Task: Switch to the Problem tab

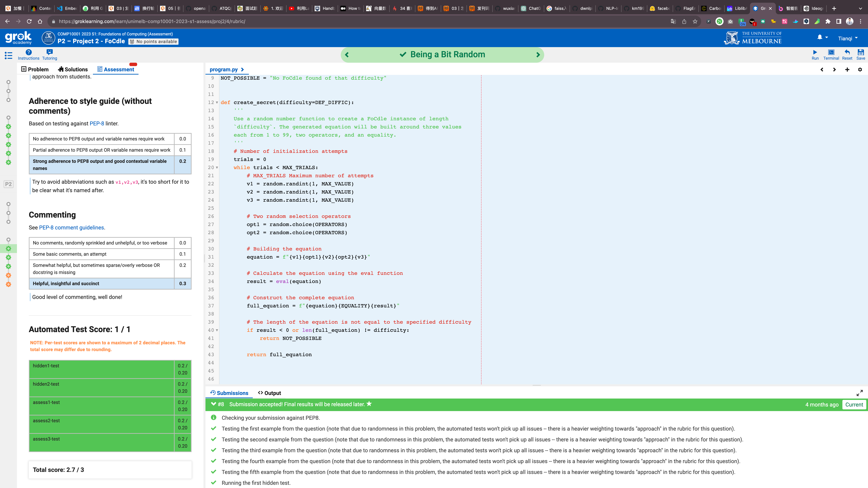Action: tap(35, 69)
